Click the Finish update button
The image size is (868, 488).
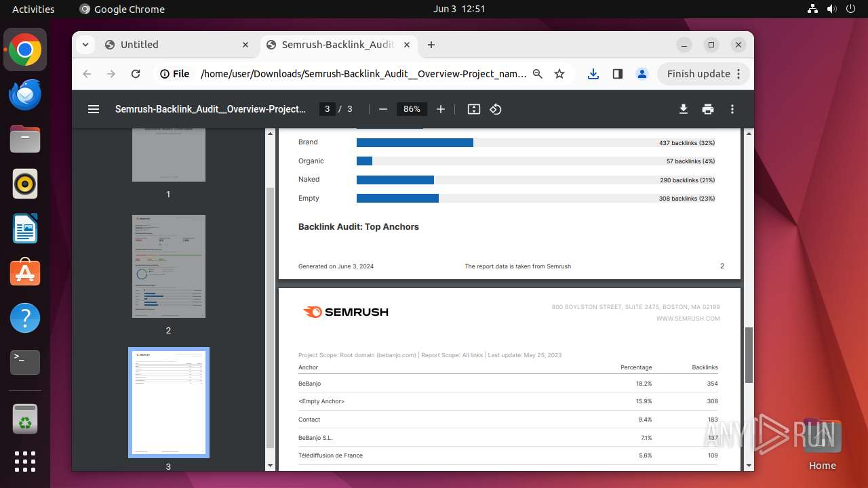coord(704,74)
